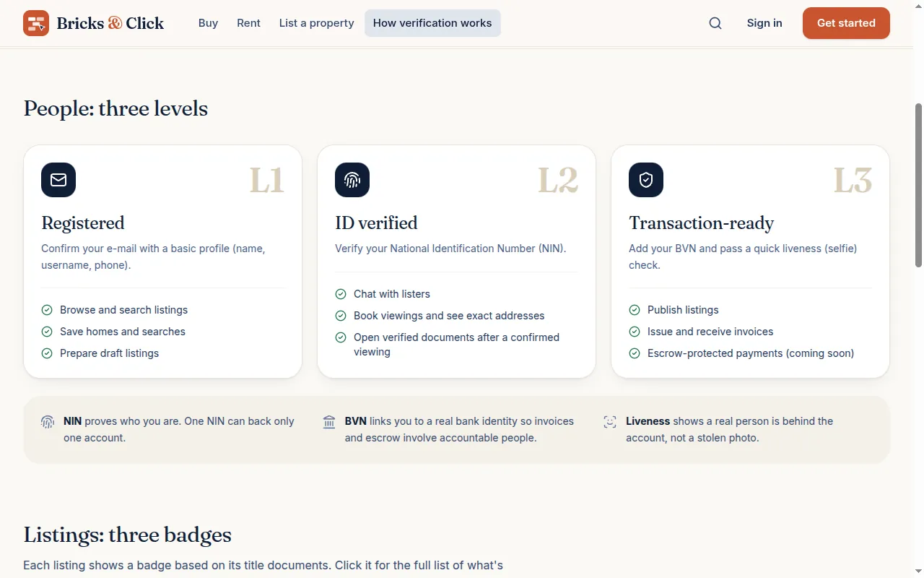Click the page vertical scrollbar thumb
This screenshot has width=924, height=578.
918,186
